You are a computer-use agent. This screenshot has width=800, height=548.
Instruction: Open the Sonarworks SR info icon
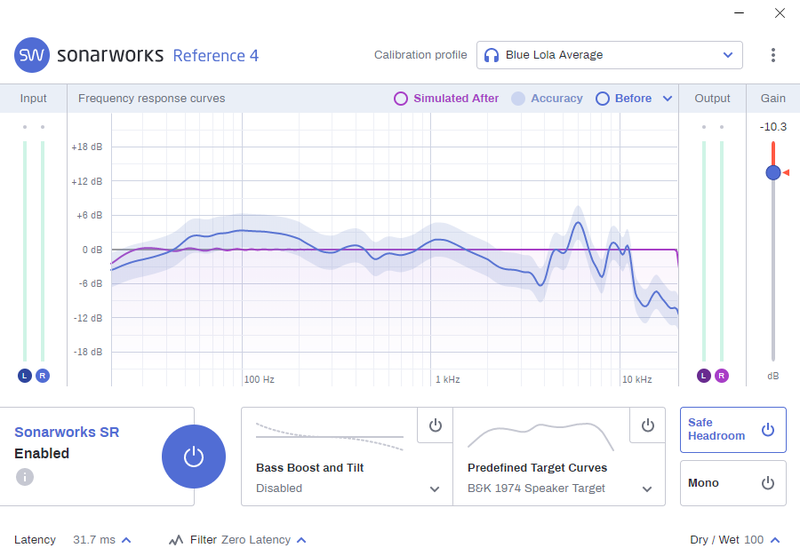pyautogui.click(x=24, y=477)
